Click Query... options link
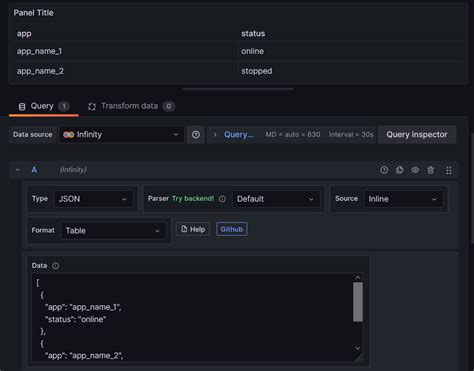The image size is (474, 371). click(239, 135)
